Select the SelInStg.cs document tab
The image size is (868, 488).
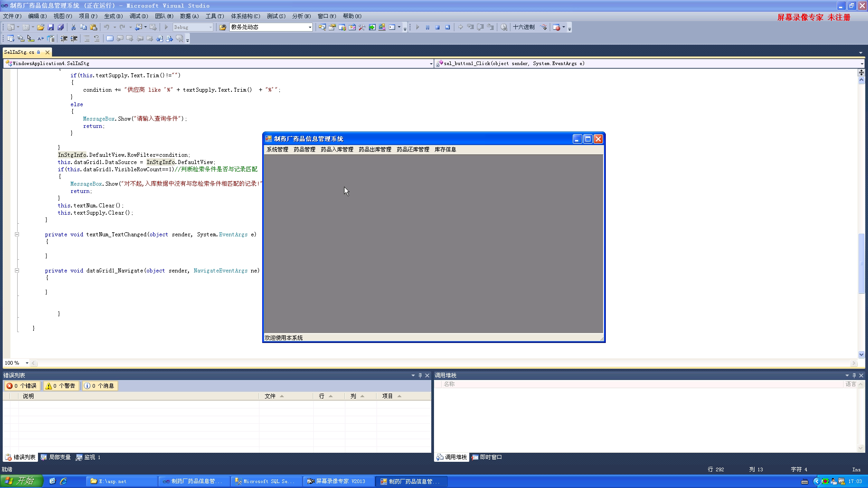pos(19,52)
